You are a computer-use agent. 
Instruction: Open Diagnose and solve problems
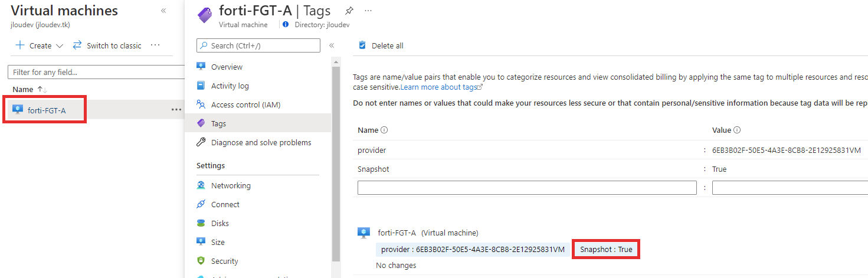click(x=261, y=142)
